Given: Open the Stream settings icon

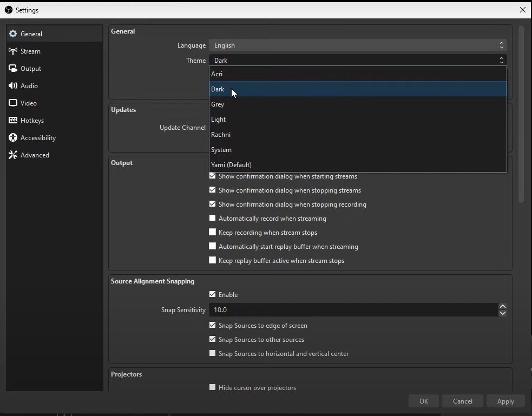Looking at the screenshot, I should 13,51.
